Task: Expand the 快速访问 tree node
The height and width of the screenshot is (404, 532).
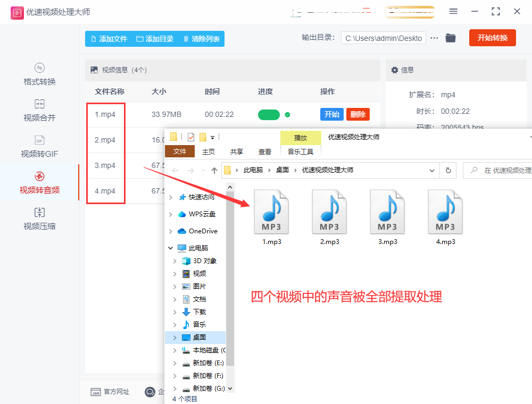Action: (170, 197)
